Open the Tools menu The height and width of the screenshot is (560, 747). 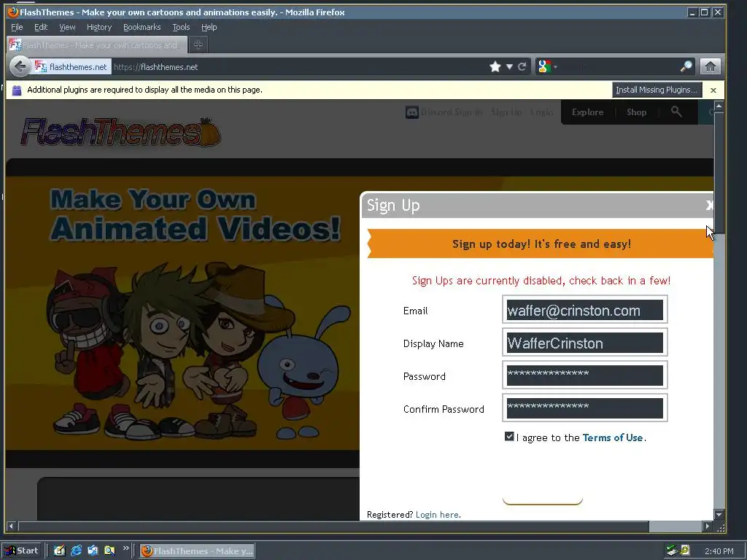(181, 27)
